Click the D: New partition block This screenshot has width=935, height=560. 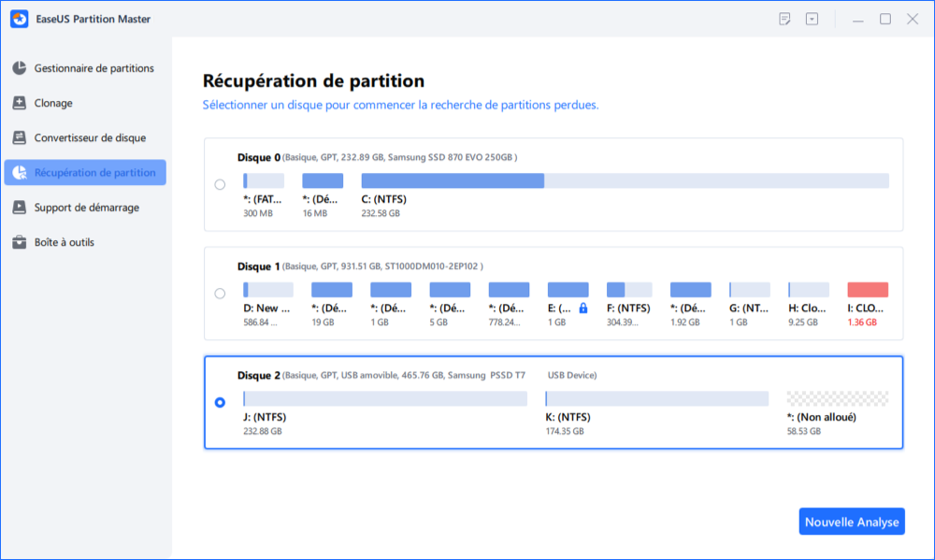point(268,290)
